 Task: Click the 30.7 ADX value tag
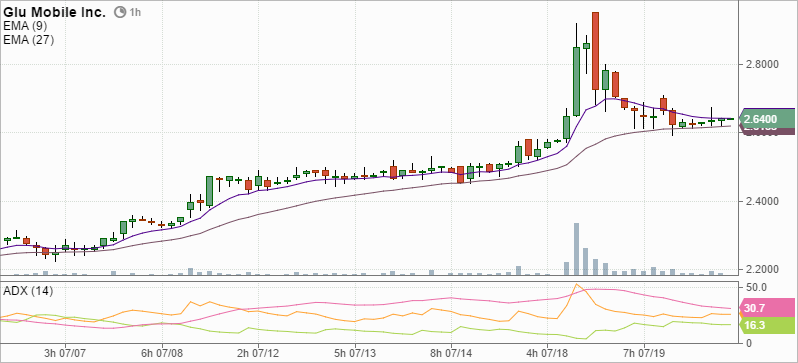coord(766,309)
